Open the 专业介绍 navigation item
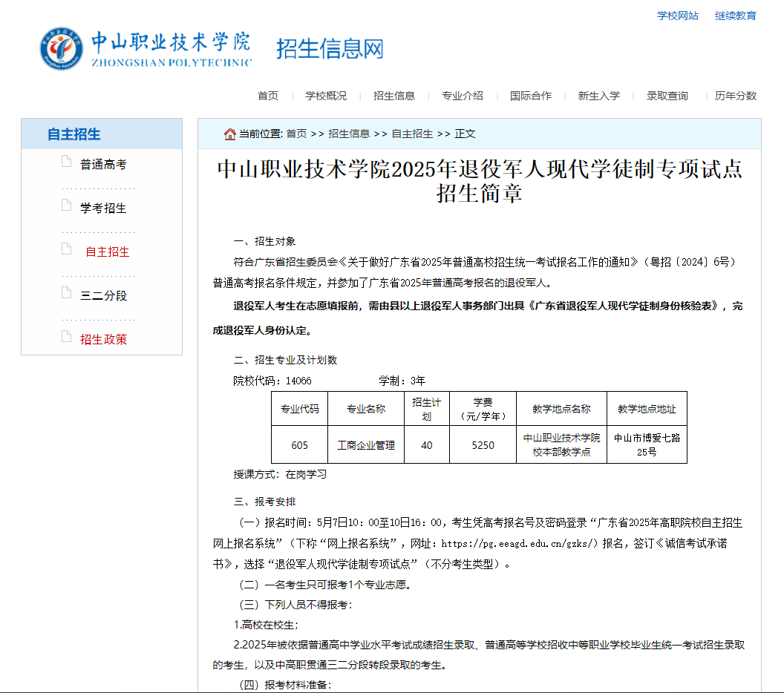Image resolution: width=784 pixels, height=693 pixels. 462,95
